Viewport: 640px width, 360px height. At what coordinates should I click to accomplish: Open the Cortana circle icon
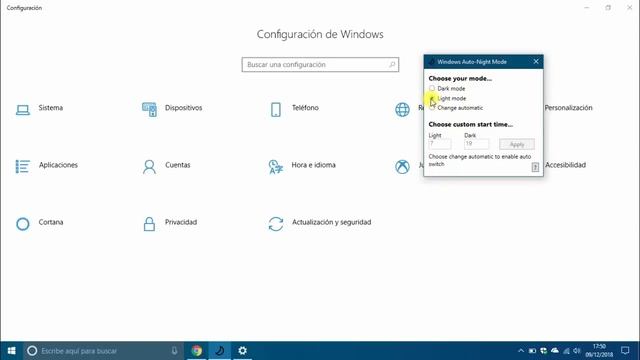click(23, 224)
